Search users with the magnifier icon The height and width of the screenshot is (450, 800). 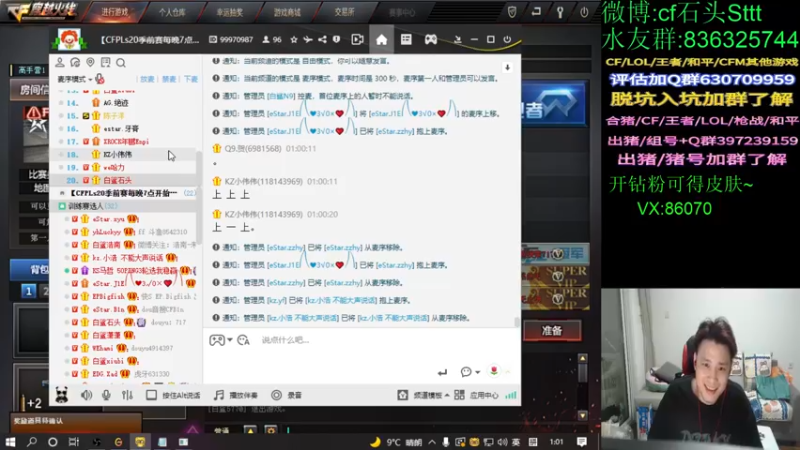(121, 63)
